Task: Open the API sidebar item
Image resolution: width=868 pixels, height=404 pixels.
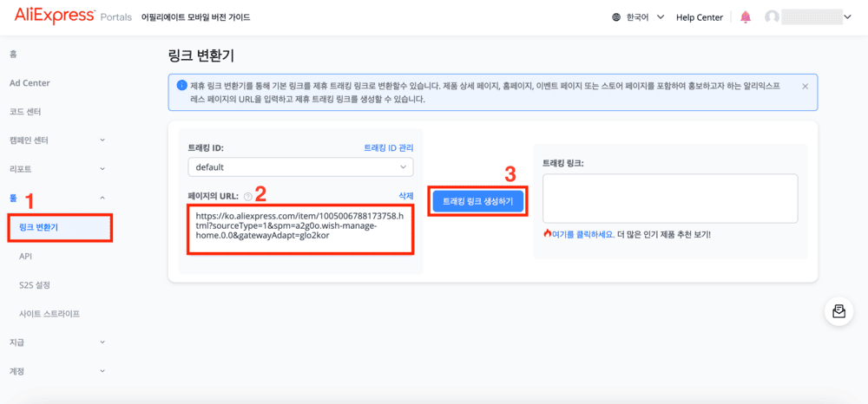Action: point(25,256)
